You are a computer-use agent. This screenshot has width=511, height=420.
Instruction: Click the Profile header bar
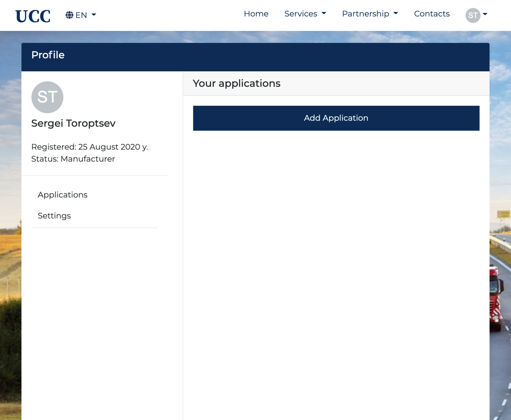48,55
